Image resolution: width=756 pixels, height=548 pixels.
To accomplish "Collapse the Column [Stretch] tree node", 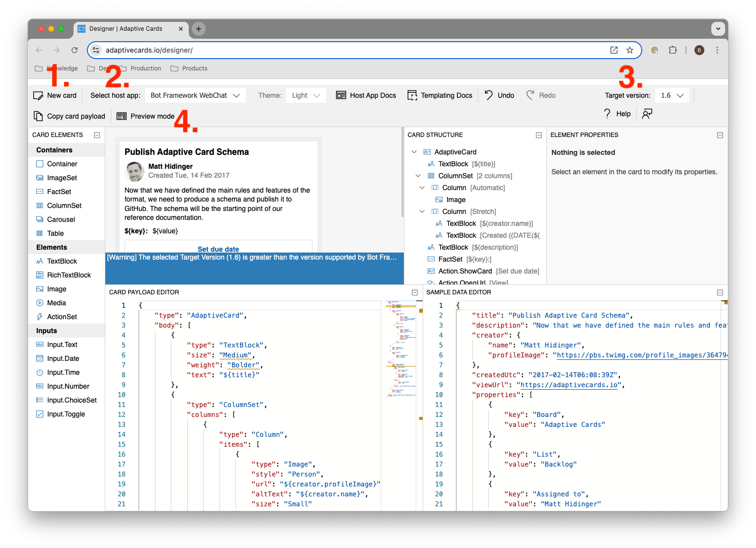I will click(422, 211).
